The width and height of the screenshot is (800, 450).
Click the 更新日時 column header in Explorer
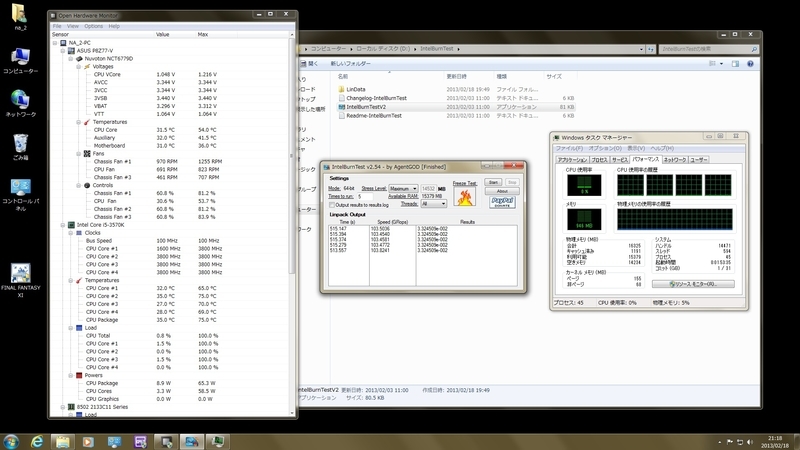click(x=457, y=77)
